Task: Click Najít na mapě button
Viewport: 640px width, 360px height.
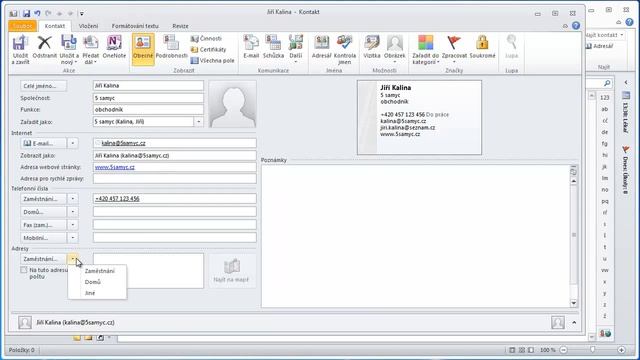Action: pyautogui.click(x=231, y=271)
